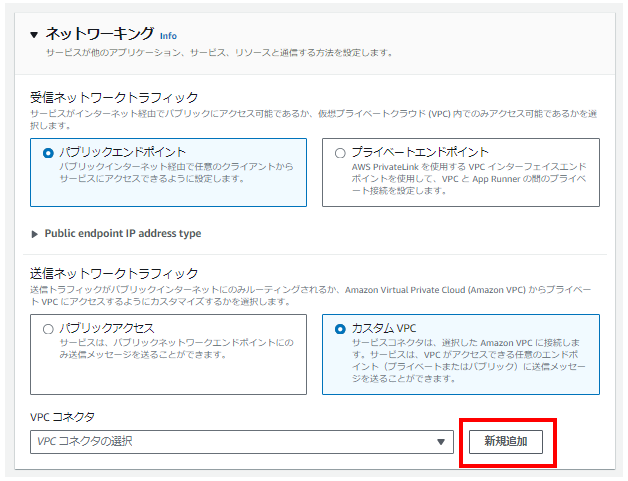Click the AWS PrivateLink description text
The height and width of the screenshot is (481, 628).
[469, 179]
